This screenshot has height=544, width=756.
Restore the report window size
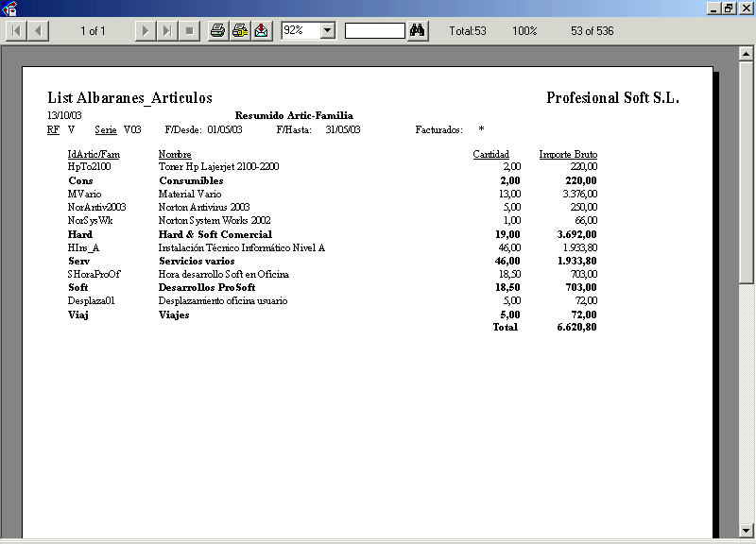[729, 8]
